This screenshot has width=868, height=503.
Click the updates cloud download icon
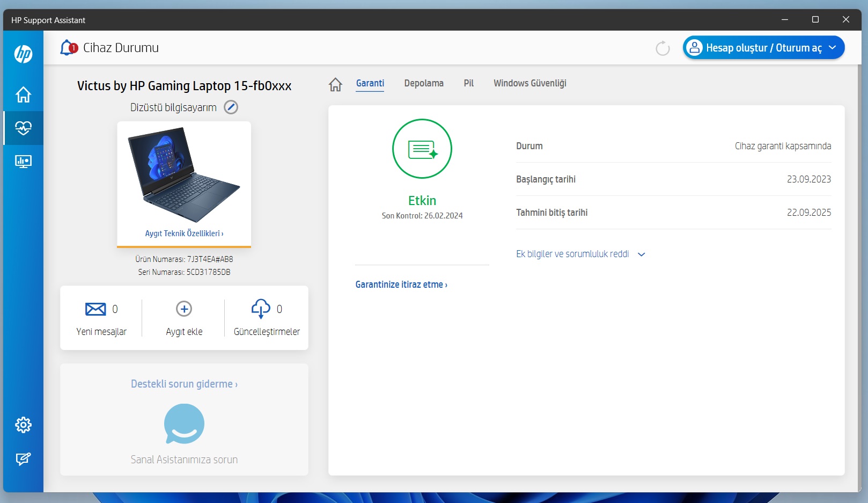(x=261, y=309)
